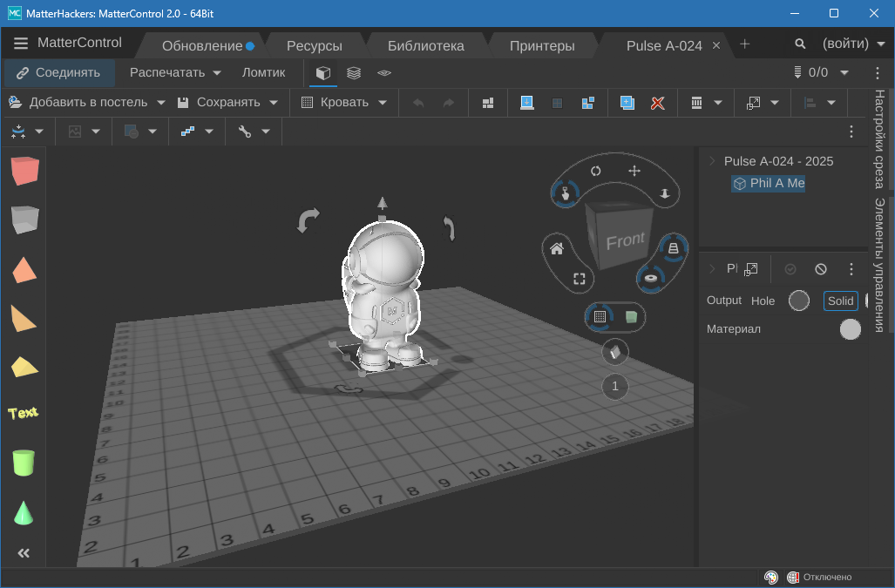Select the pan/translate view control
The height and width of the screenshot is (588, 895).
tap(634, 171)
